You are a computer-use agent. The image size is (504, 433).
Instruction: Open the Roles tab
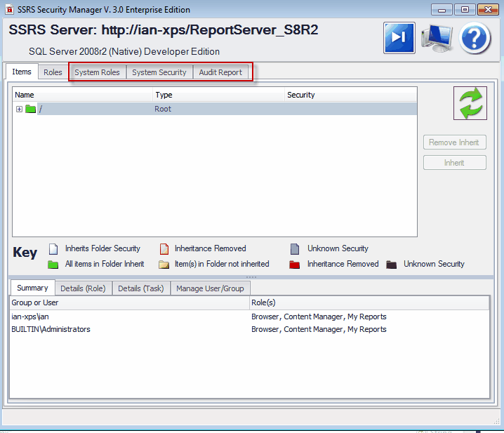53,72
